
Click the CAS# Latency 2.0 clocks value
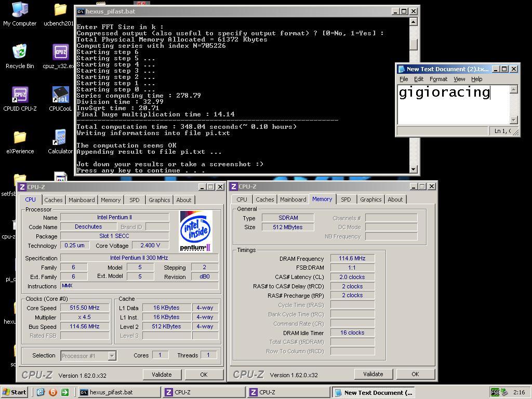(352, 277)
